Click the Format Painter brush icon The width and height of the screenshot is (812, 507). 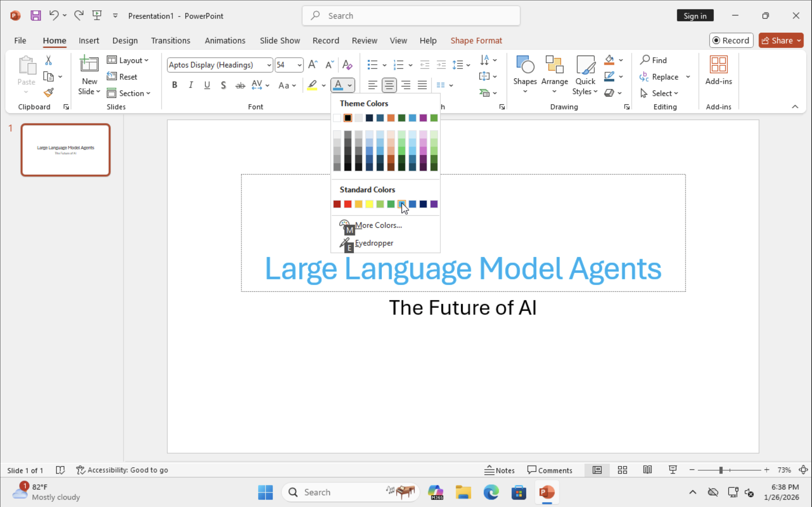[48, 93]
